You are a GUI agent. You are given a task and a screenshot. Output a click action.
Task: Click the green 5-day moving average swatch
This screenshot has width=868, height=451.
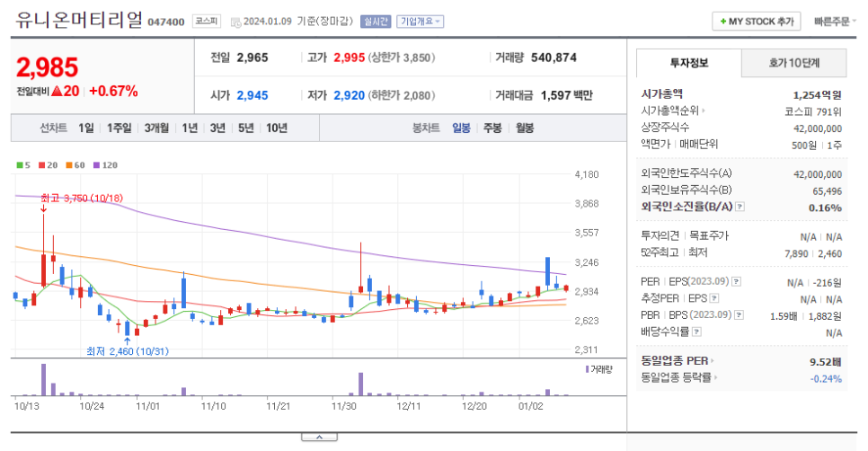(20, 165)
